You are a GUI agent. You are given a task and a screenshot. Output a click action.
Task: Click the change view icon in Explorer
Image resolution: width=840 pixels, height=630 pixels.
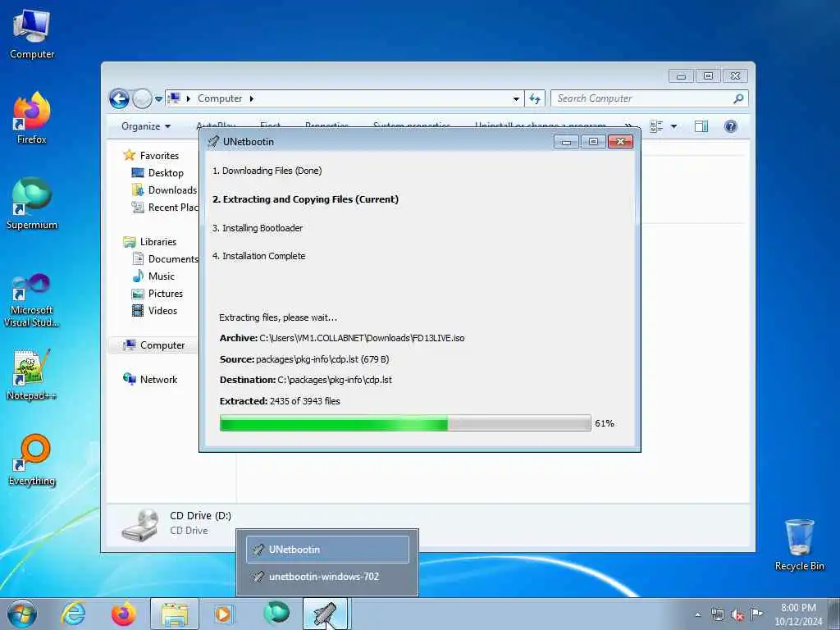point(656,126)
